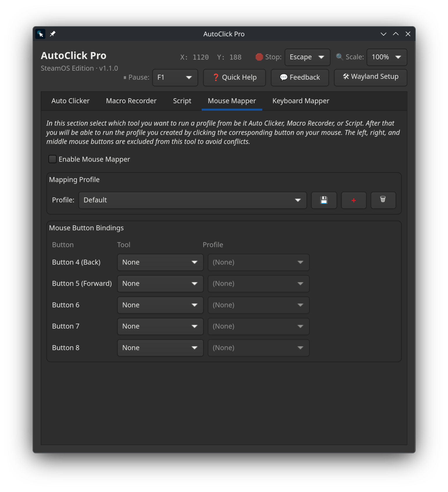The image size is (448, 492).
Task: Open Profile dropdown for Button 5 (Forward)
Action: tap(258, 283)
